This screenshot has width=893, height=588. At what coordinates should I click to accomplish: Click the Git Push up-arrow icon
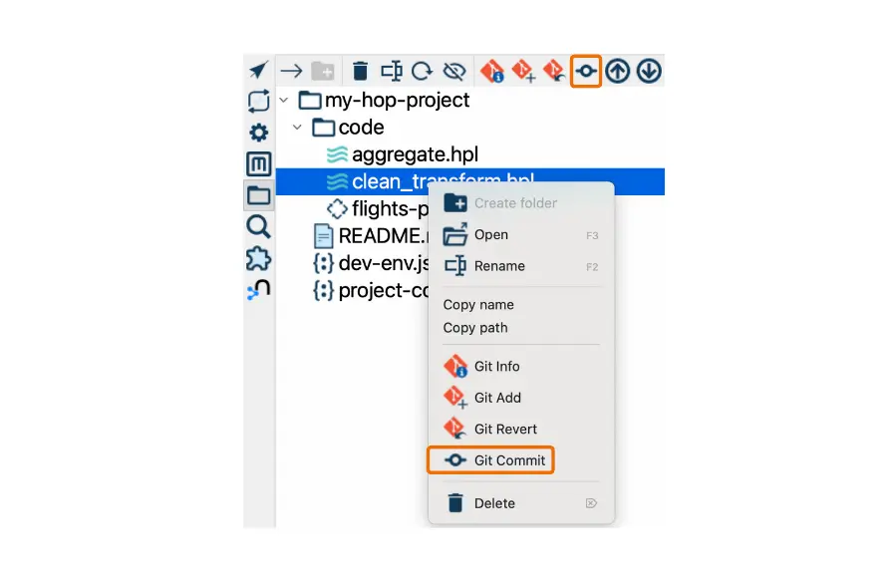[x=617, y=71]
